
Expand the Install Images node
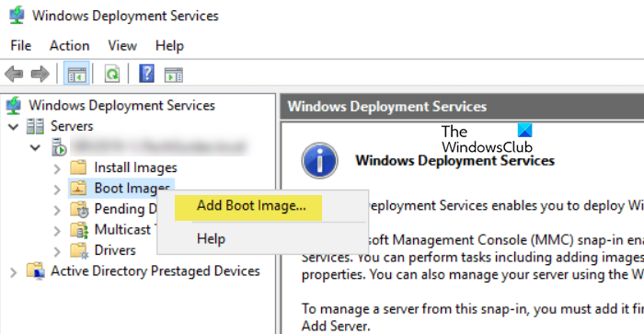point(57,168)
